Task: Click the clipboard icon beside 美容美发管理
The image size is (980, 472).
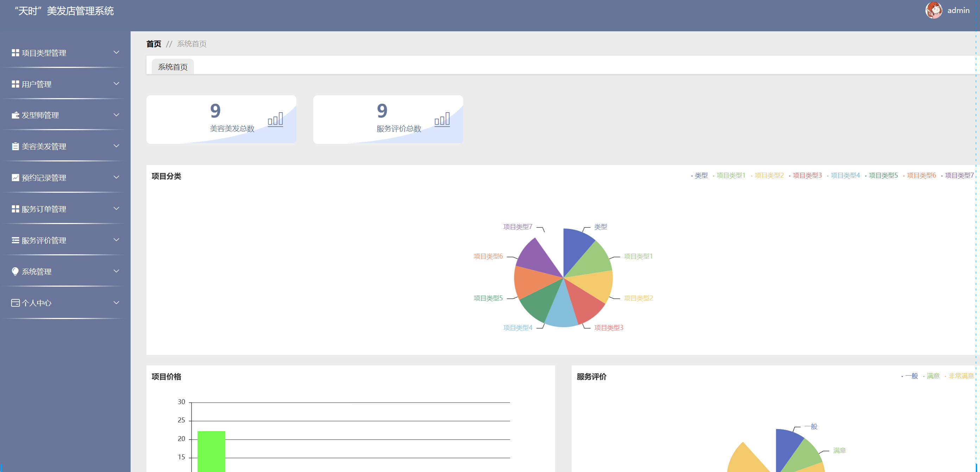Action: pyautogui.click(x=15, y=146)
